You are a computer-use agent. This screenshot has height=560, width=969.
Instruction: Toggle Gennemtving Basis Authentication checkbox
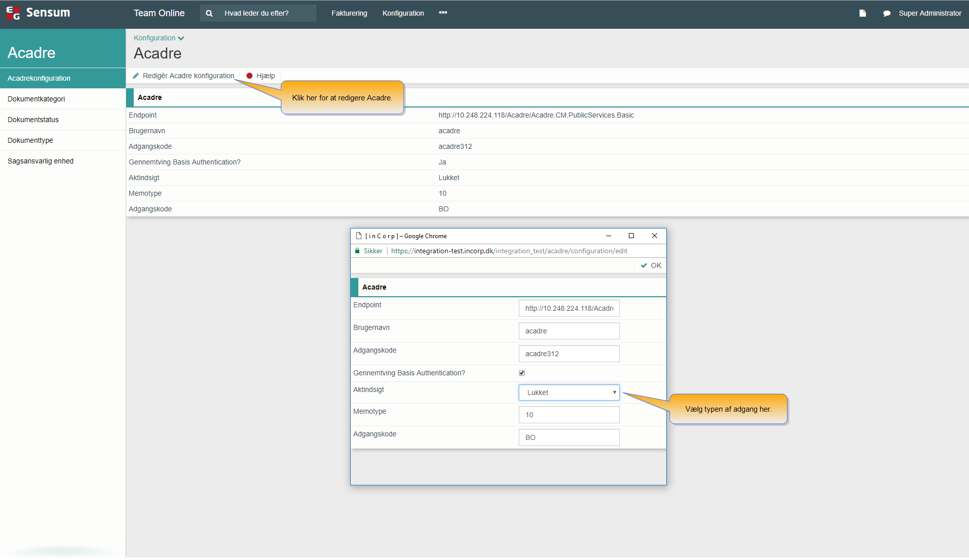[x=522, y=373]
